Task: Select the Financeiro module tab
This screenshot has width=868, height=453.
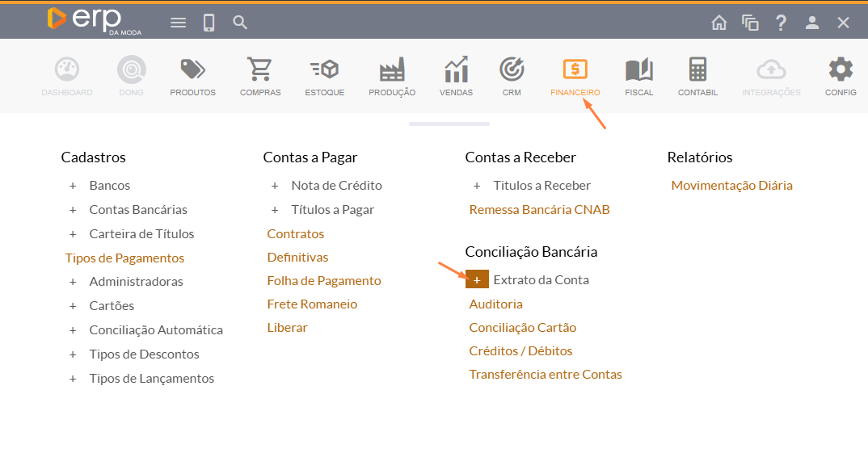Action: pos(575,77)
